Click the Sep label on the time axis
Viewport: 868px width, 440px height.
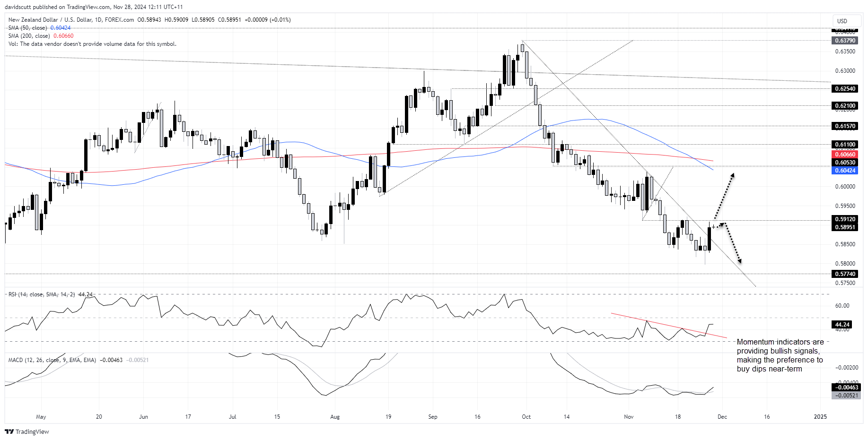(x=433, y=417)
